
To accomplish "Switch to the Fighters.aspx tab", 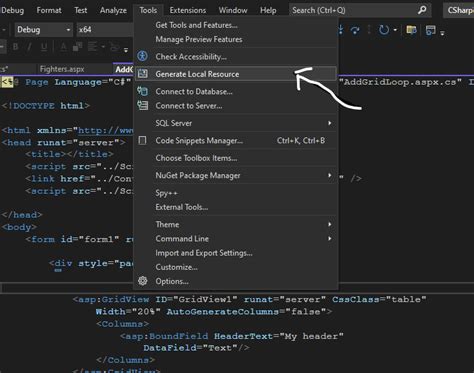I will click(x=62, y=69).
